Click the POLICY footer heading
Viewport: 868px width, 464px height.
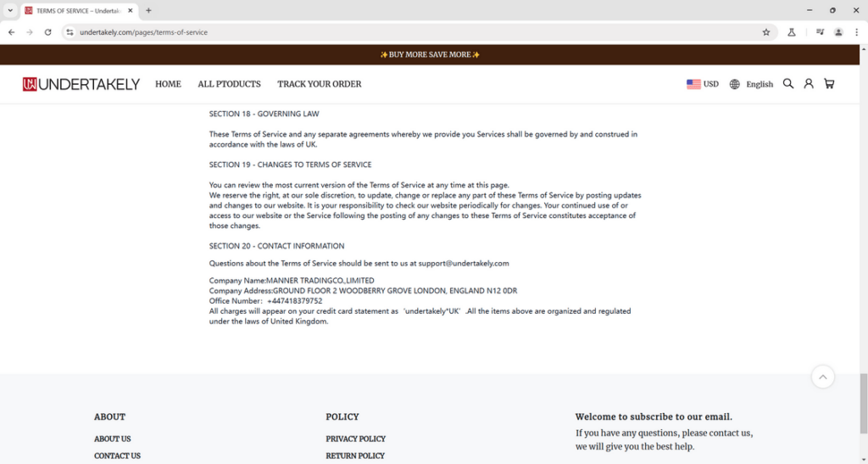point(342,416)
